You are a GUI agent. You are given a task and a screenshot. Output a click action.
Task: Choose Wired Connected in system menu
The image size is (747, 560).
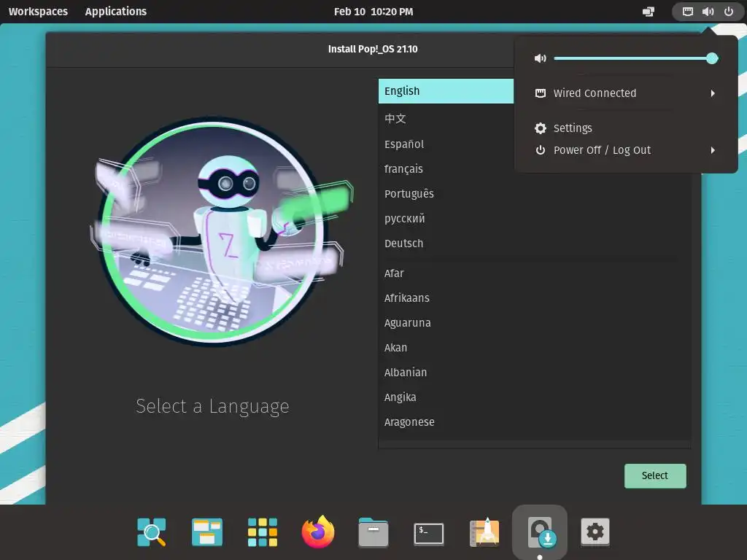click(x=626, y=93)
